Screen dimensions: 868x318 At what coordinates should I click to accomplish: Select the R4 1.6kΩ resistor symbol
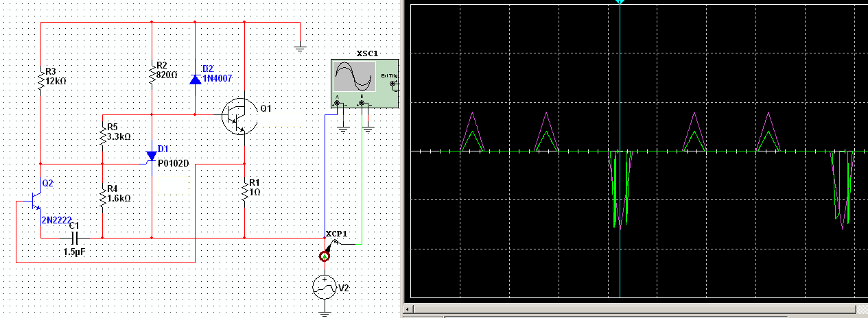coord(102,198)
